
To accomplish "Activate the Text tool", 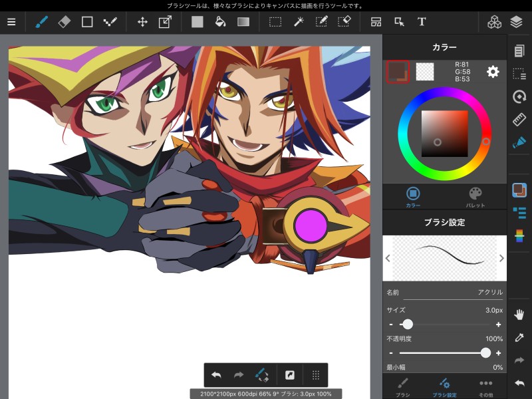I will coord(422,22).
